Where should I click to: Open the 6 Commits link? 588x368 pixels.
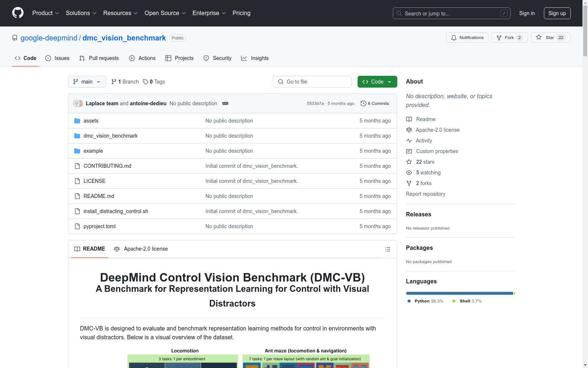click(375, 103)
